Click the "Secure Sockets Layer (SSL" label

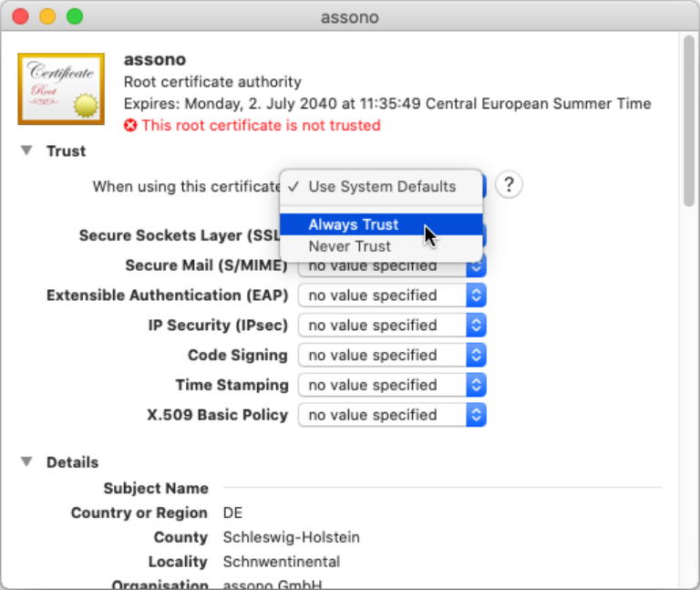180,235
